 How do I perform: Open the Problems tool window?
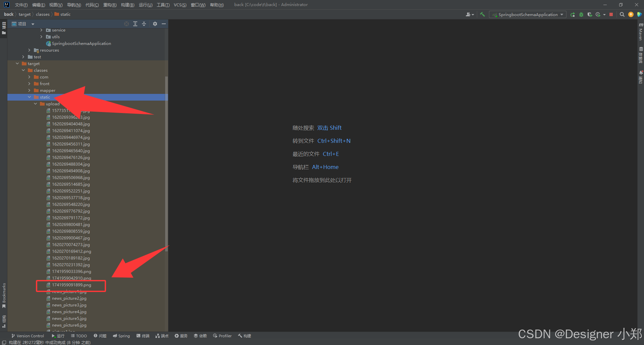point(100,336)
